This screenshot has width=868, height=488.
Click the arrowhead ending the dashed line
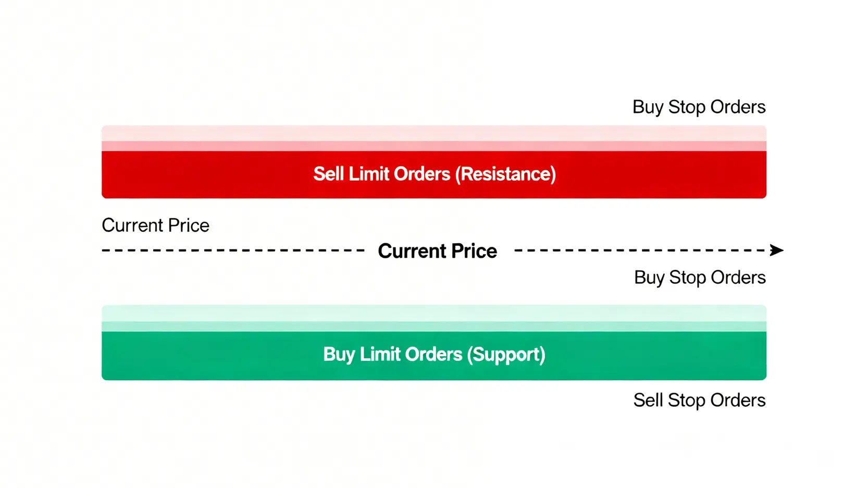(x=776, y=251)
